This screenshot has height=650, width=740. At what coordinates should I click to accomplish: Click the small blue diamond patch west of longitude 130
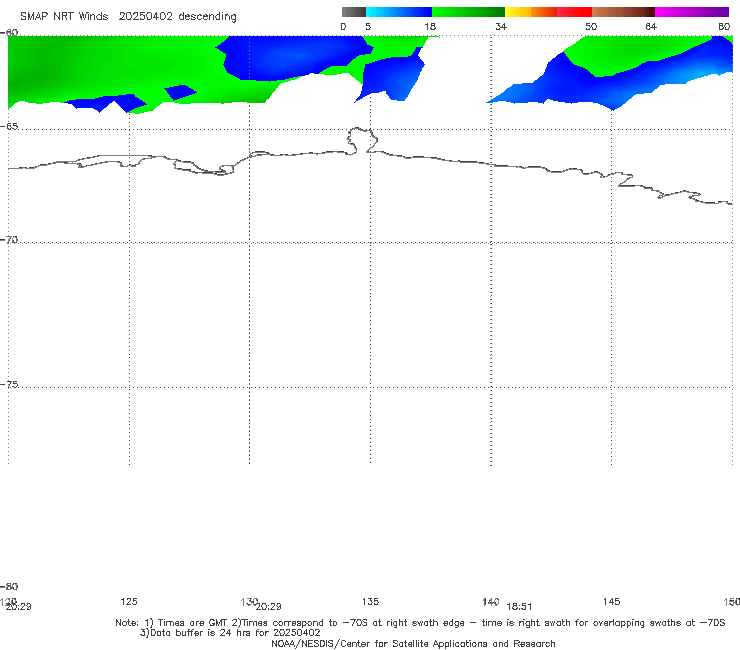coord(180,93)
